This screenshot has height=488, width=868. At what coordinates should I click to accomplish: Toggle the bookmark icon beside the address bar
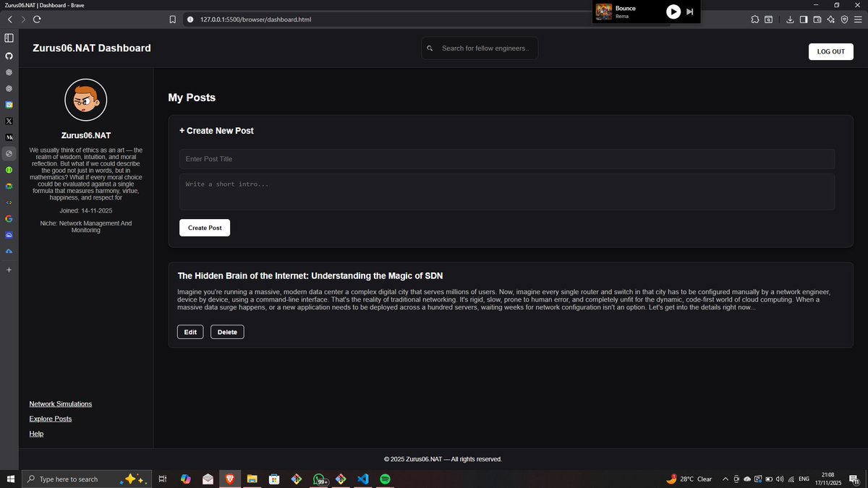pyautogui.click(x=172, y=20)
